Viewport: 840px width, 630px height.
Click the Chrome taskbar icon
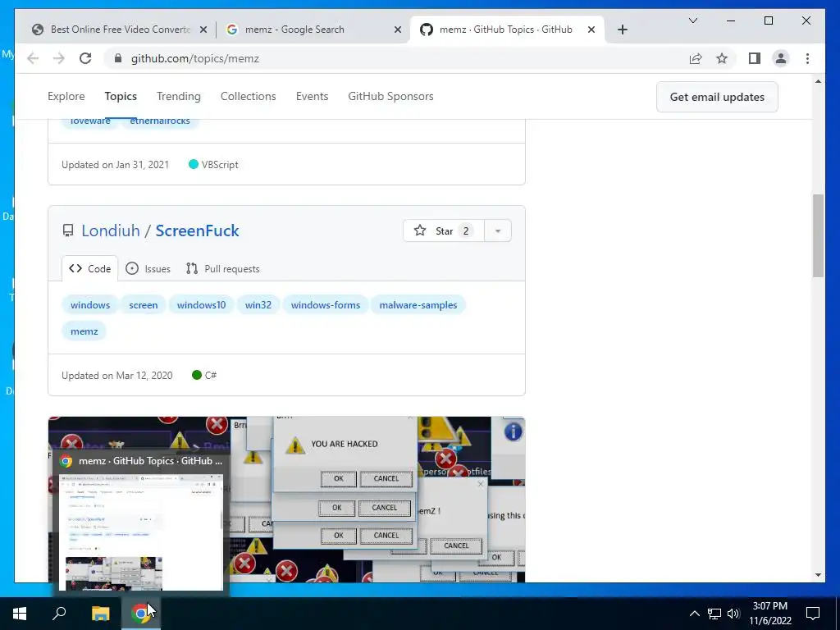(141, 614)
